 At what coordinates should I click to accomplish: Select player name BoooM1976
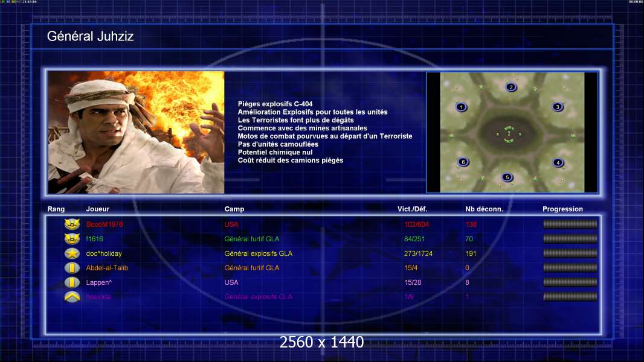tap(105, 224)
